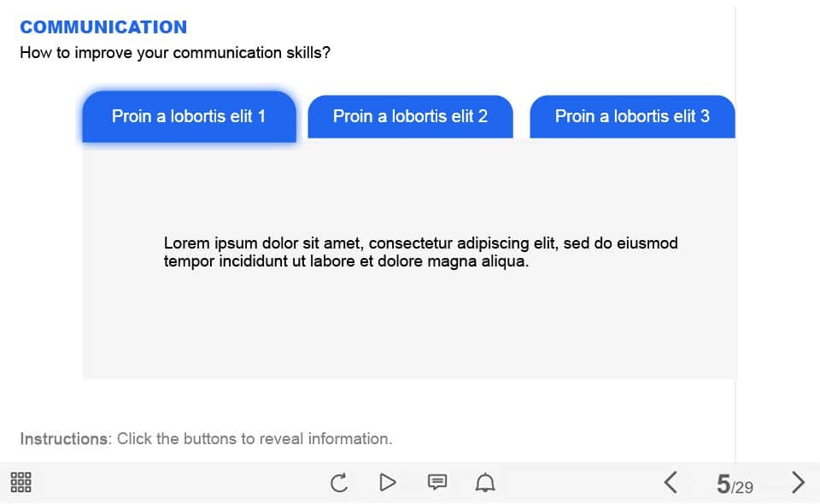The height and width of the screenshot is (504, 820).
Task: Open the slide grid menu icon
Action: tap(21, 483)
